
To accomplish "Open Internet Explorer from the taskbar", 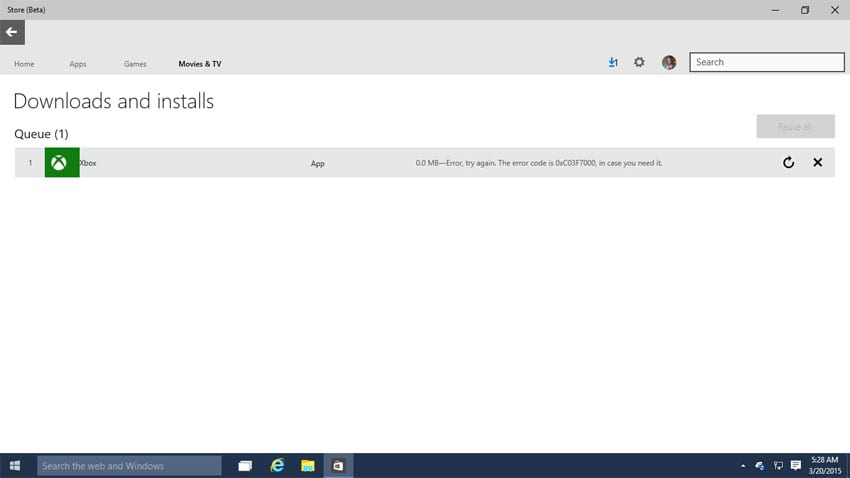I will pos(277,466).
